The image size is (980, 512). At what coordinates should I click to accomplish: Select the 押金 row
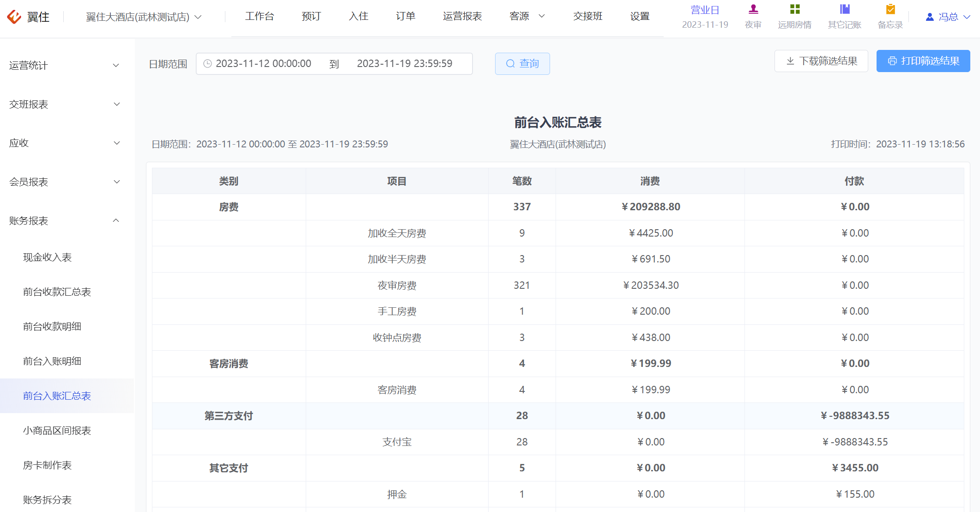(x=558, y=494)
